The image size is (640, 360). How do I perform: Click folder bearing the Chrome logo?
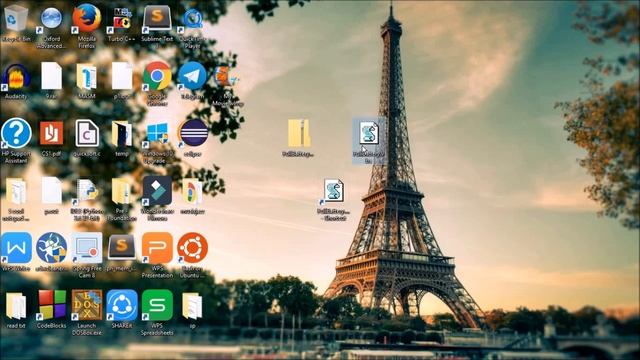pyautogui.click(x=192, y=191)
